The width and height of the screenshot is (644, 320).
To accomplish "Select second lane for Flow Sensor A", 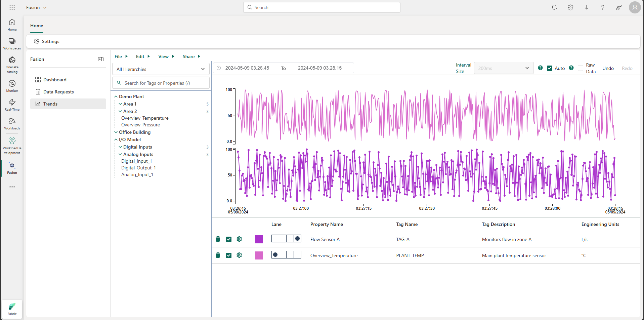I will (x=283, y=239).
